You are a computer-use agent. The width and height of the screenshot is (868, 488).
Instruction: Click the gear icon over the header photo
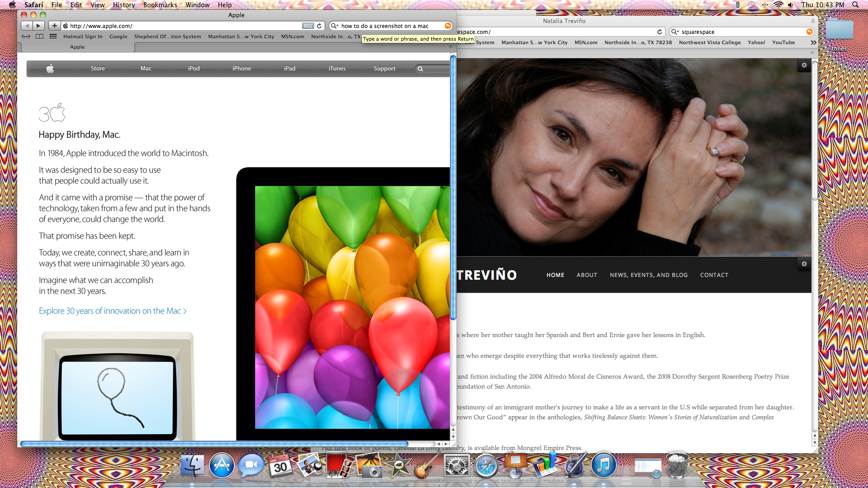[804, 65]
